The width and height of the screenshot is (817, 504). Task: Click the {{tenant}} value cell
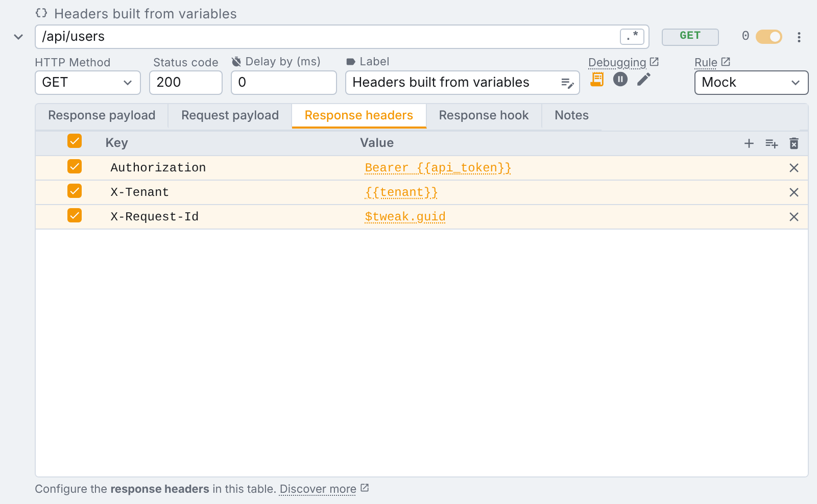click(401, 192)
